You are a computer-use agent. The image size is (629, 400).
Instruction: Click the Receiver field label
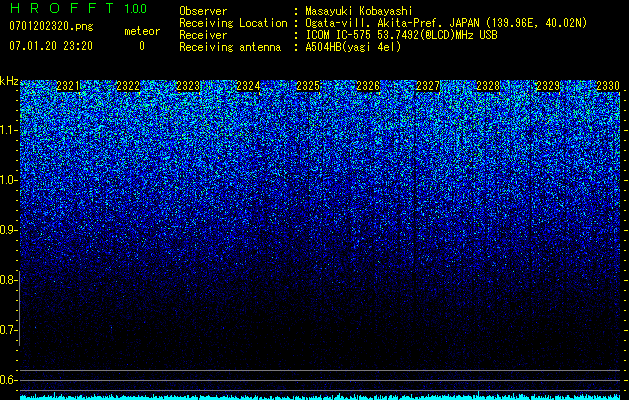(203, 35)
